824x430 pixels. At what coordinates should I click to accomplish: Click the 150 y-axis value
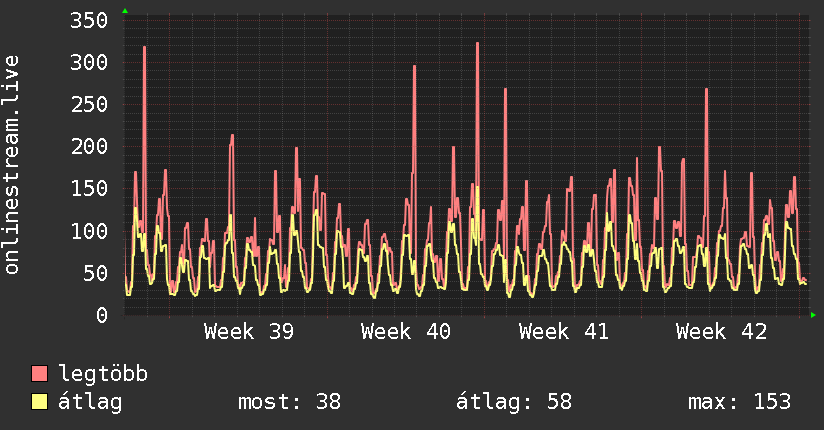pyautogui.click(x=89, y=188)
